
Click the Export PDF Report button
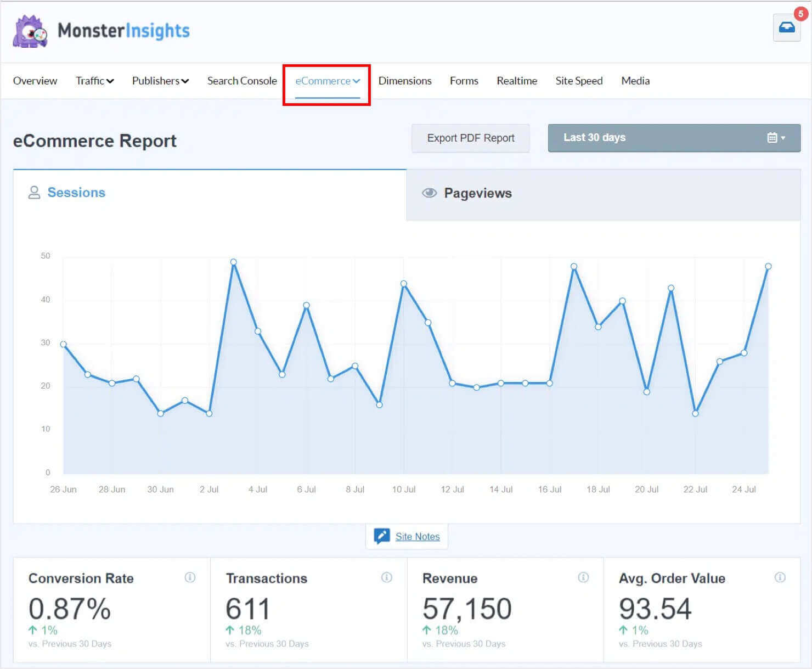coord(470,138)
